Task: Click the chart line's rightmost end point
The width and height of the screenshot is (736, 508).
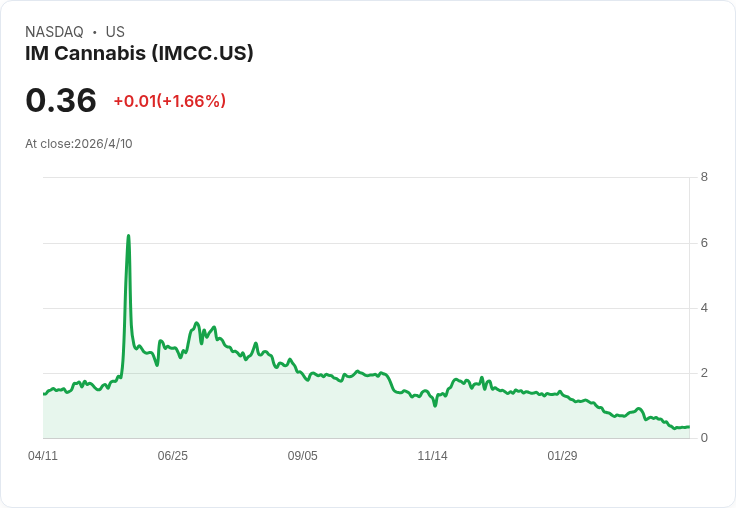Action: click(x=688, y=426)
